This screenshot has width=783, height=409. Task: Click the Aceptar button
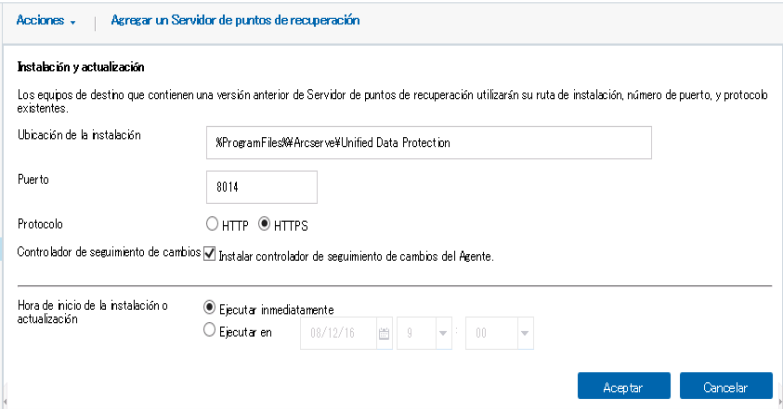(x=624, y=386)
